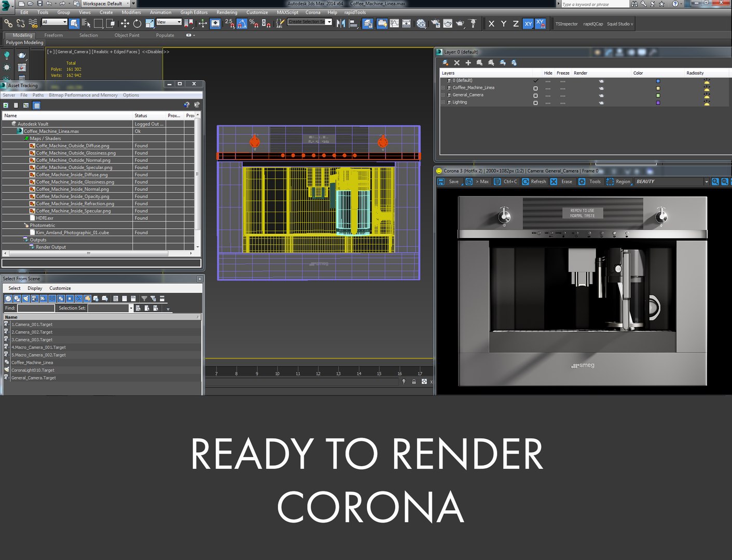The width and height of the screenshot is (732, 560).
Task: Restrict to X axis button
Action: [x=491, y=23]
